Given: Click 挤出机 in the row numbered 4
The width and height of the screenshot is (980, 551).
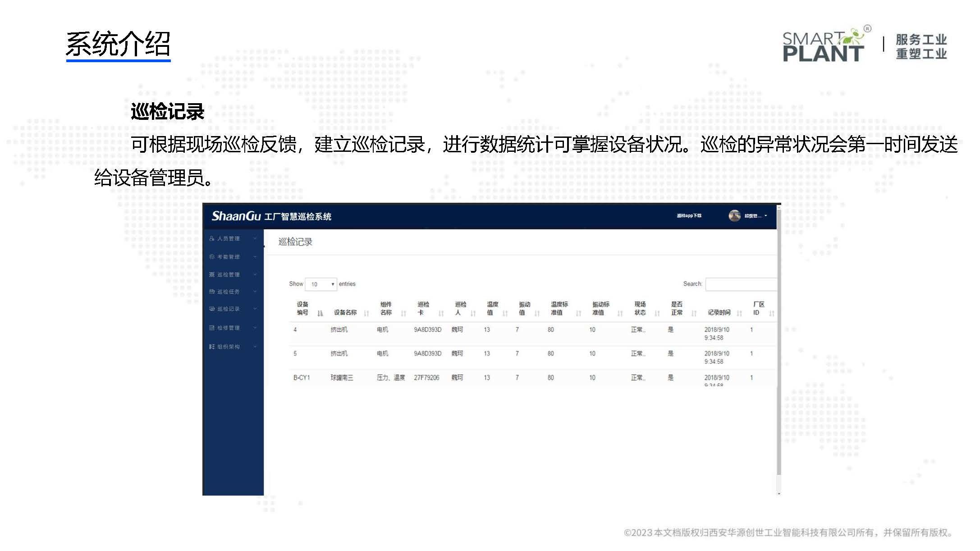Looking at the screenshot, I should 339,330.
